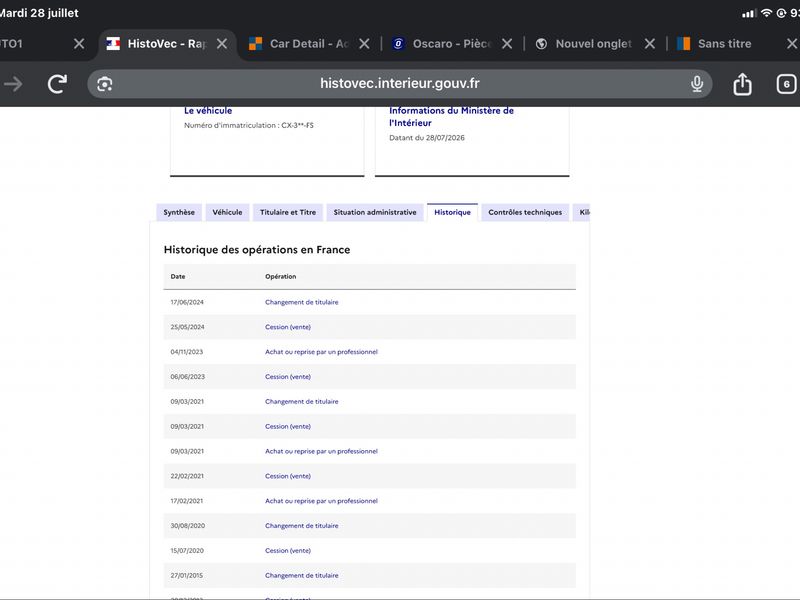Open the share sheet icon
The height and width of the screenshot is (600, 800).
tap(742, 84)
